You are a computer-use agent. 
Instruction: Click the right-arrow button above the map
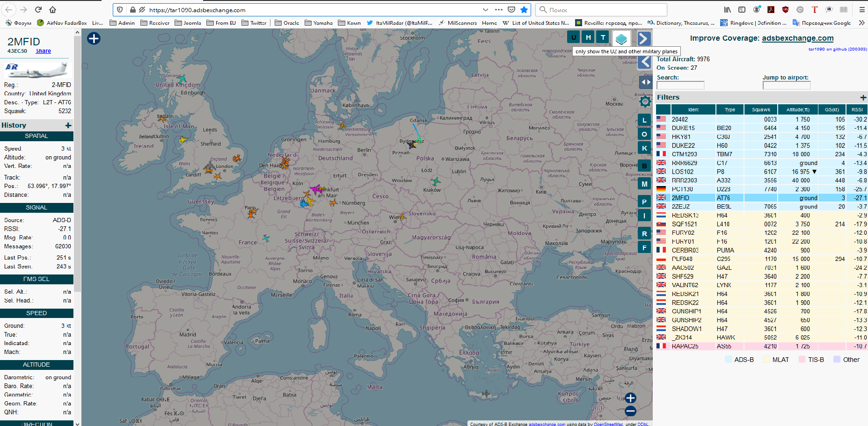coord(644,38)
